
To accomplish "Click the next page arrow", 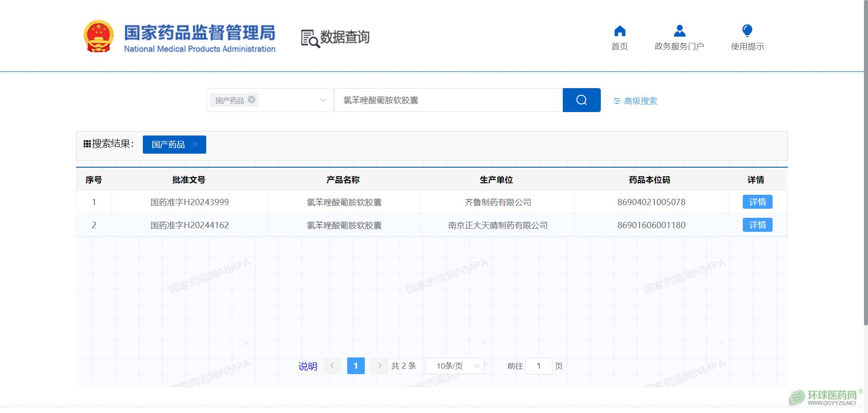I will coord(379,366).
